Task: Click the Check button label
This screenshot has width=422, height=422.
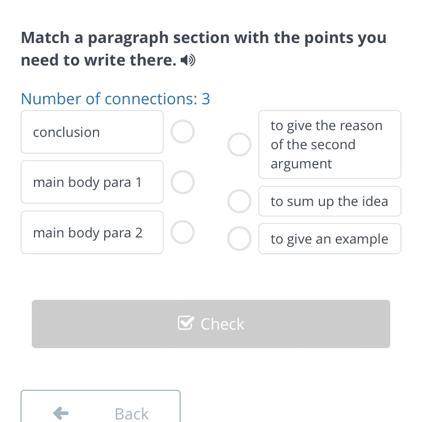Action: pyautogui.click(x=222, y=324)
